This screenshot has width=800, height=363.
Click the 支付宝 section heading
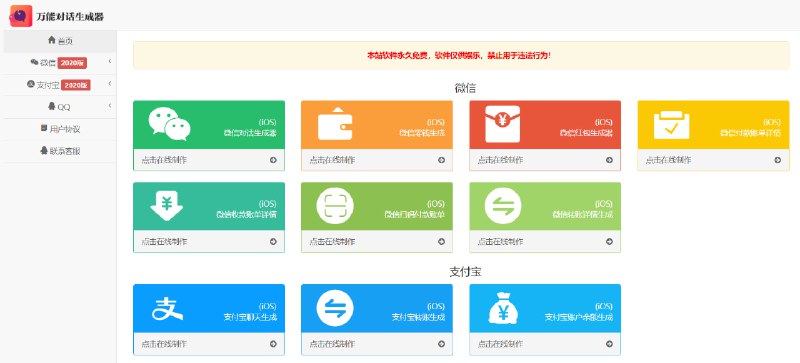[x=465, y=272]
